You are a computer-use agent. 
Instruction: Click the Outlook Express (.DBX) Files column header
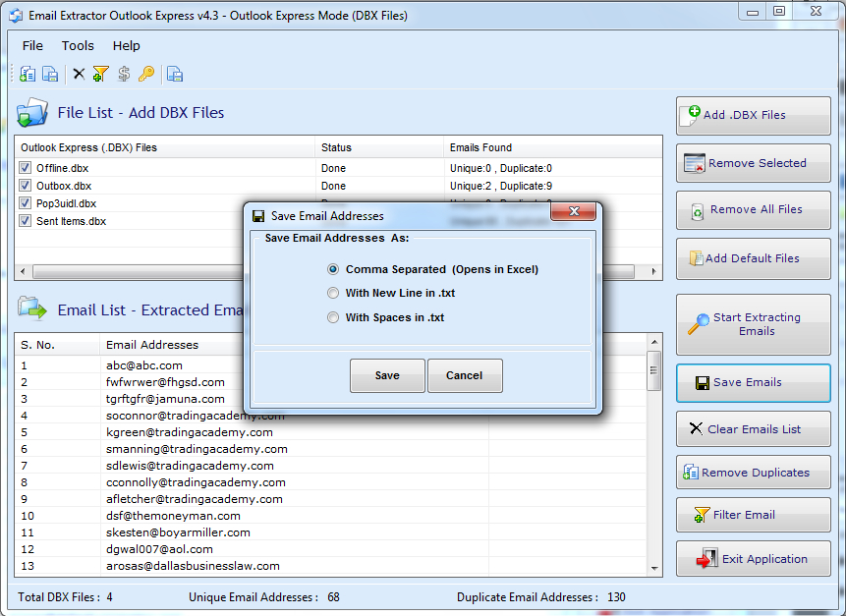coord(165,147)
